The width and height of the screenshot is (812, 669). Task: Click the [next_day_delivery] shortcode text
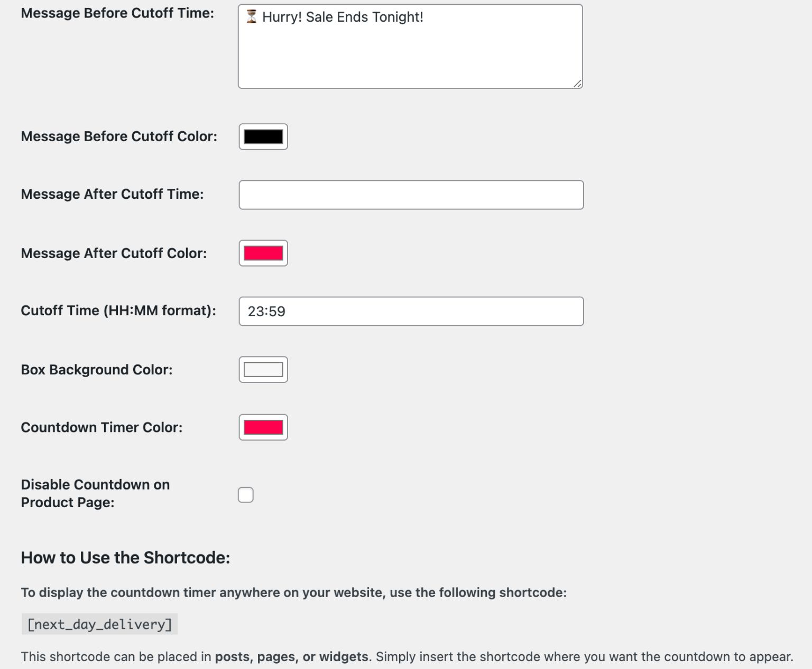(x=99, y=625)
